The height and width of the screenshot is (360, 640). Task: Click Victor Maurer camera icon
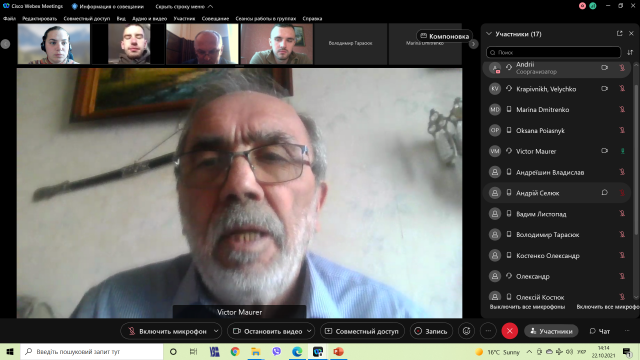(604, 151)
